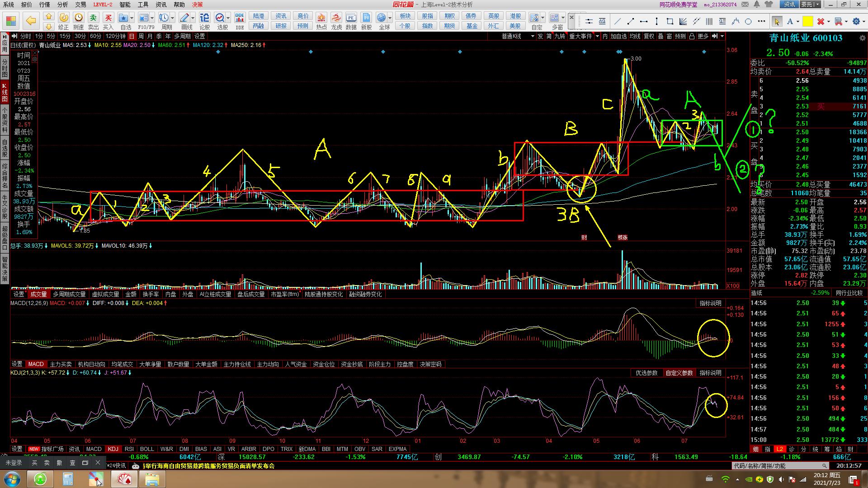This screenshot has height=488, width=868.
Task: Expand the 周期 period dropdown arrow
Action: (172, 18)
